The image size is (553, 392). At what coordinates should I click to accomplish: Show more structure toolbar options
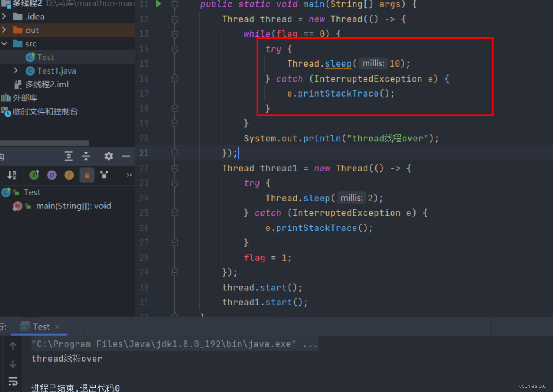click(129, 175)
